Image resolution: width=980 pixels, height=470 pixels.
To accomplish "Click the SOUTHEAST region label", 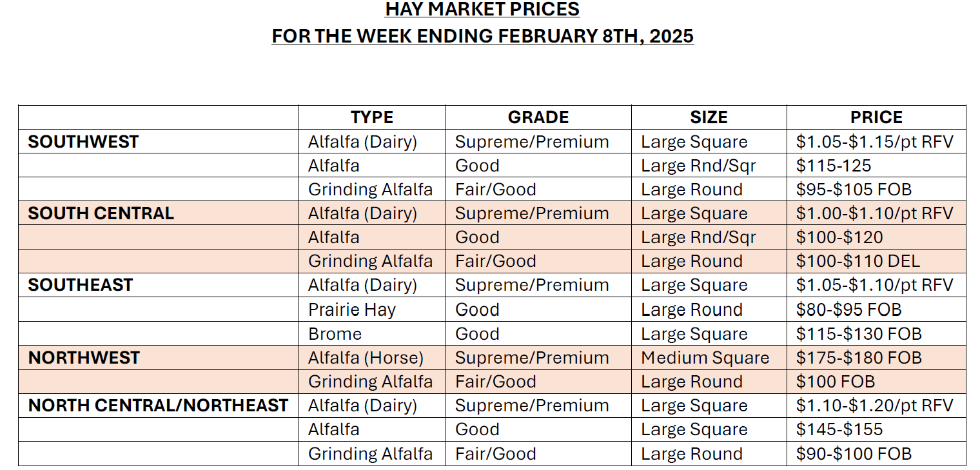I will pos(81,285).
